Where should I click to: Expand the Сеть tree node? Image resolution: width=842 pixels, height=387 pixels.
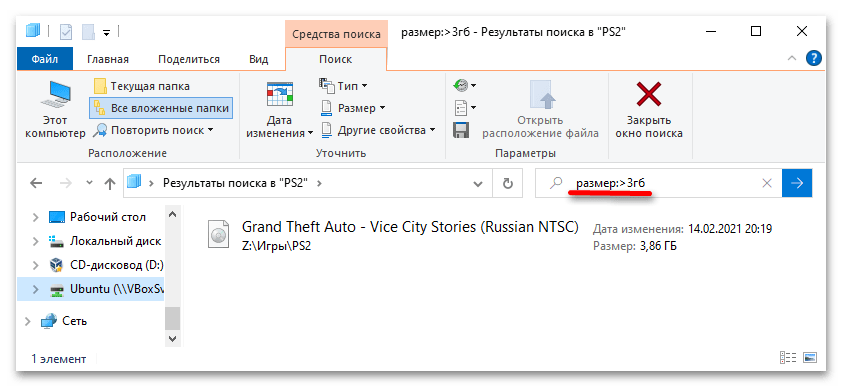[27, 322]
